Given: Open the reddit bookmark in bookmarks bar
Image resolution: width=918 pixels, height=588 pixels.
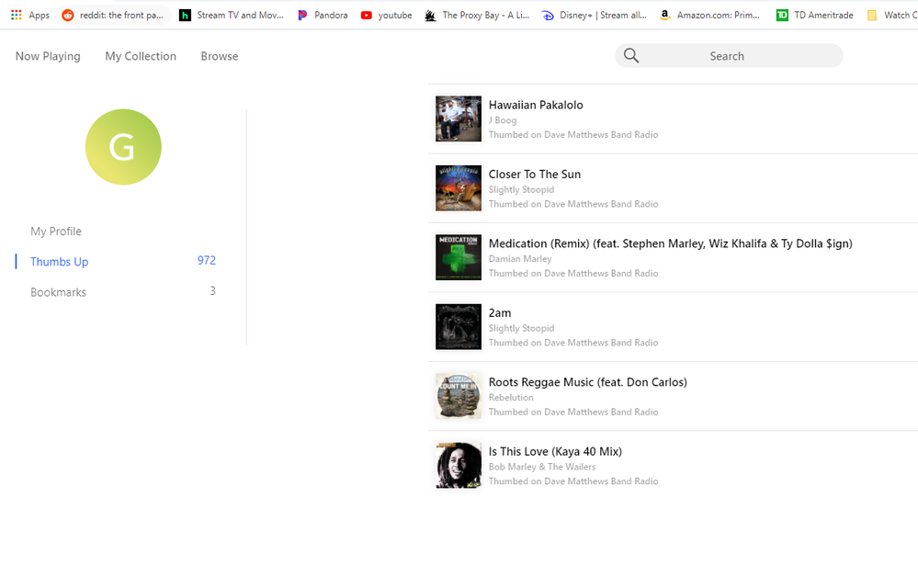Looking at the screenshot, I should 114,15.
